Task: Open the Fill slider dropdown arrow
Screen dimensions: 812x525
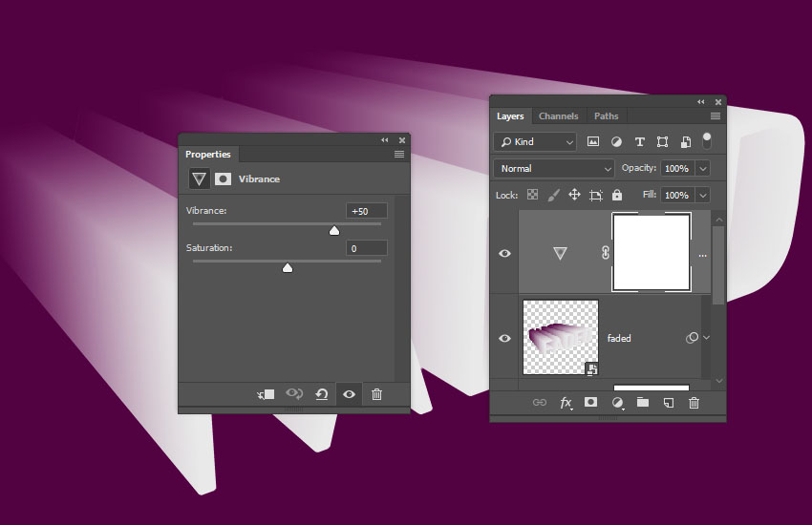Action: click(x=703, y=196)
